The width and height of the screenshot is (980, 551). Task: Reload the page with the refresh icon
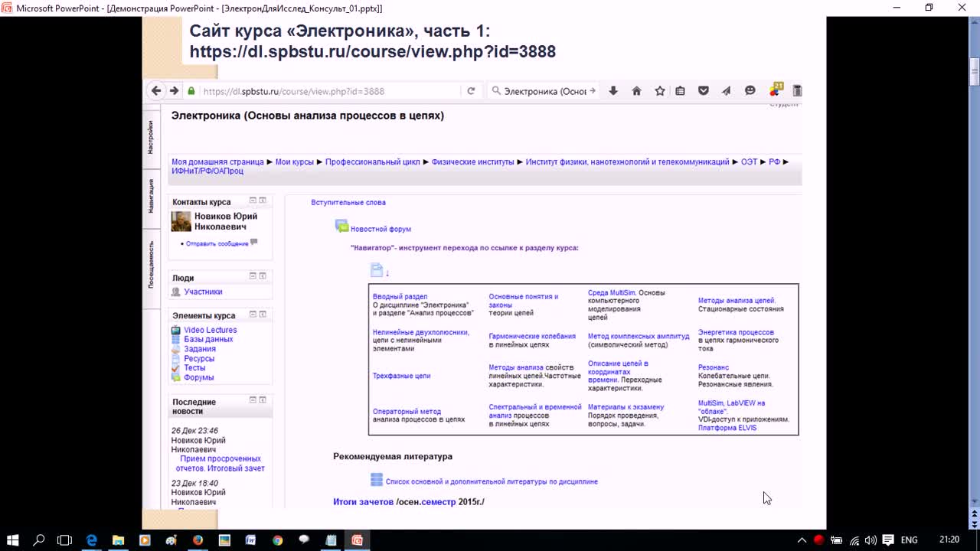click(x=471, y=90)
